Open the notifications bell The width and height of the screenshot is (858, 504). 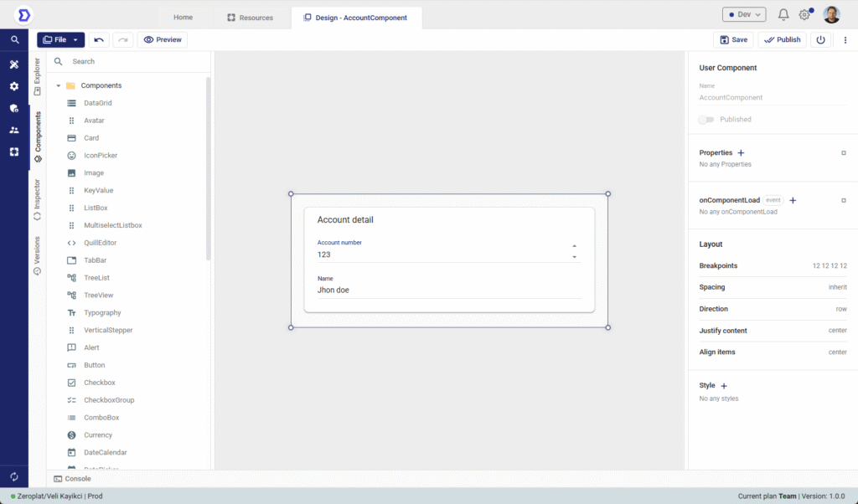point(783,15)
